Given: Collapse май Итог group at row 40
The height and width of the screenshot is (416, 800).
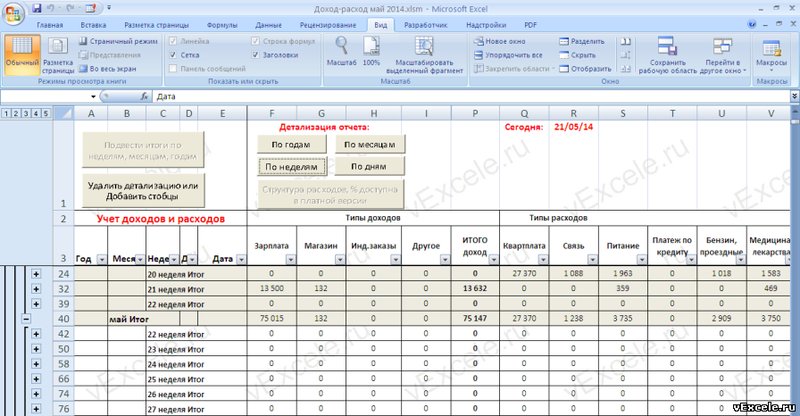Looking at the screenshot, I should (26, 319).
